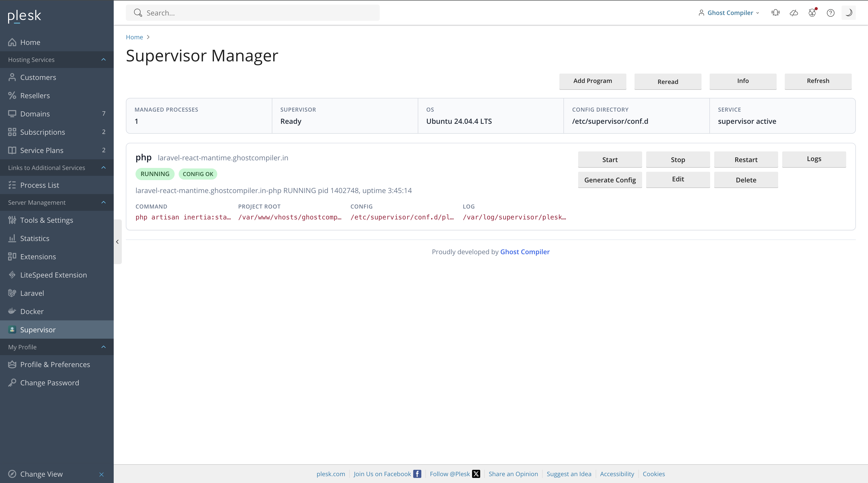Click plesk.com footer link
Viewport: 868px width, 483px height.
330,474
